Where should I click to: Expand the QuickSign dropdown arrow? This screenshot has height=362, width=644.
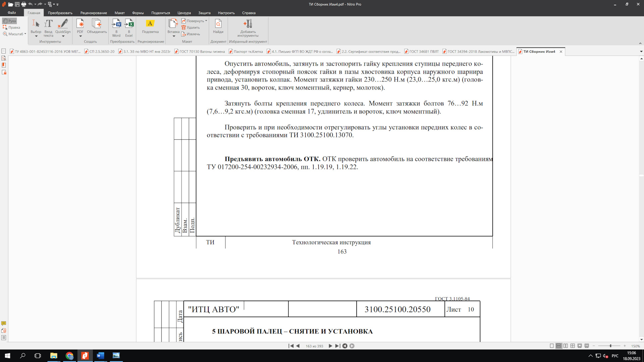pos(63,36)
